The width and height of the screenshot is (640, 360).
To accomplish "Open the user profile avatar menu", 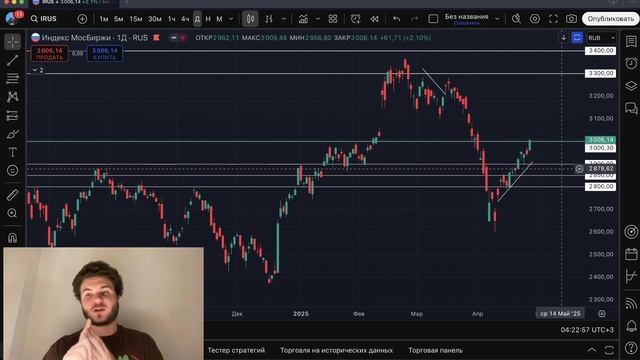I will coord(12,18).
